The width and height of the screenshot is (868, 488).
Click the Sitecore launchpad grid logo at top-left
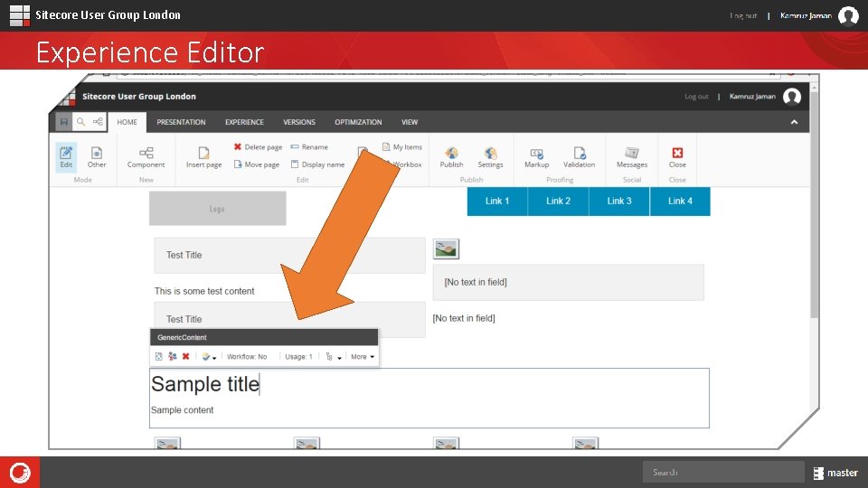pos(19,15)
